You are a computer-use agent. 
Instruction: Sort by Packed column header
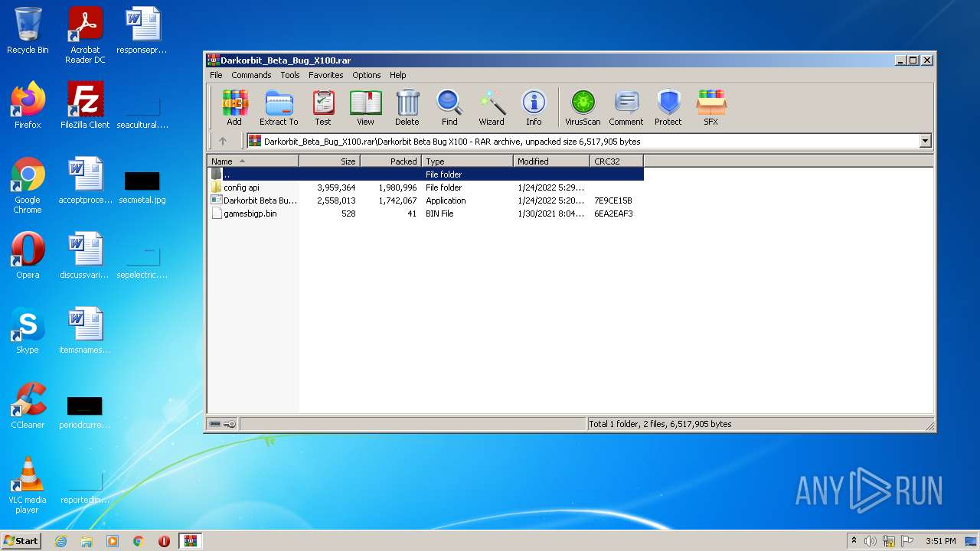(x=390, y=161)
